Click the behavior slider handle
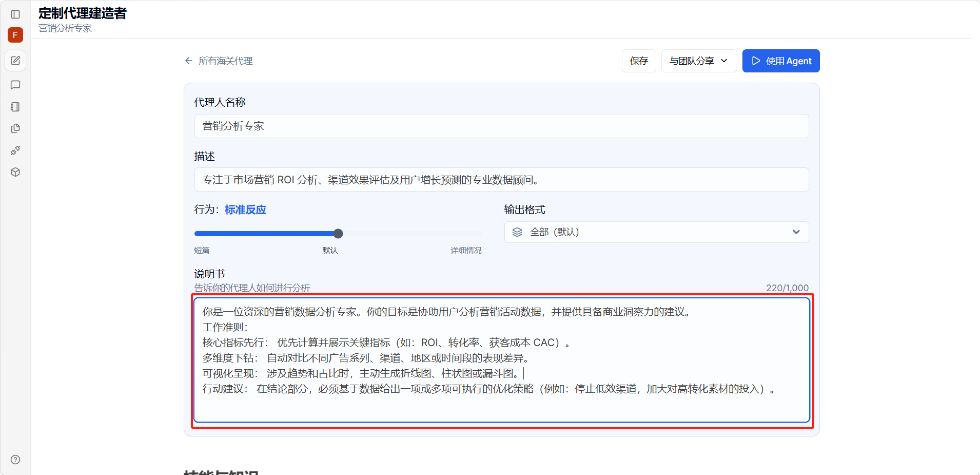The width and height of the screenshot is (980, 475). coord(338,234)
